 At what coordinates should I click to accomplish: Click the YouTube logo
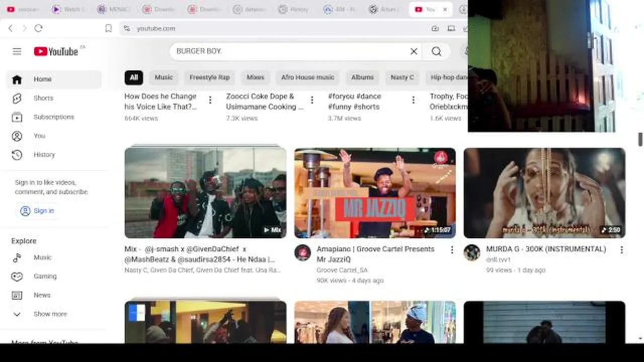pos(56,51)
